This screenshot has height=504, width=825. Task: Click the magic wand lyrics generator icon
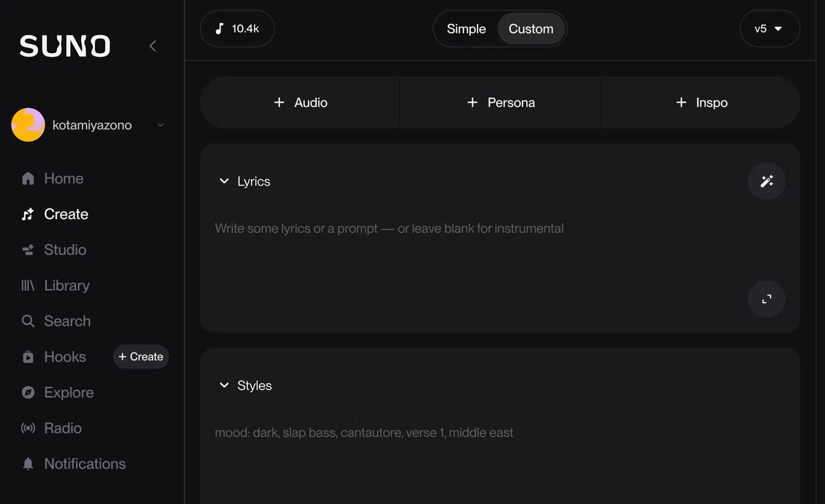[x=767, y=182]
